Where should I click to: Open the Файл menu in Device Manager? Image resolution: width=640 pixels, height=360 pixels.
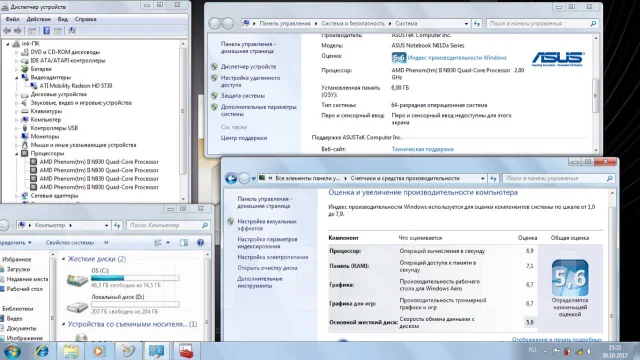tap(12, 19)
